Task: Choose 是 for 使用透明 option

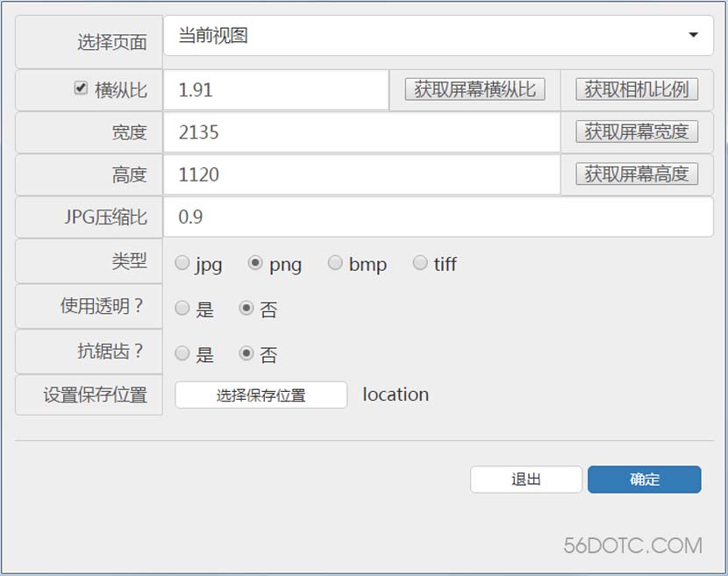Action: pos(182,309)
